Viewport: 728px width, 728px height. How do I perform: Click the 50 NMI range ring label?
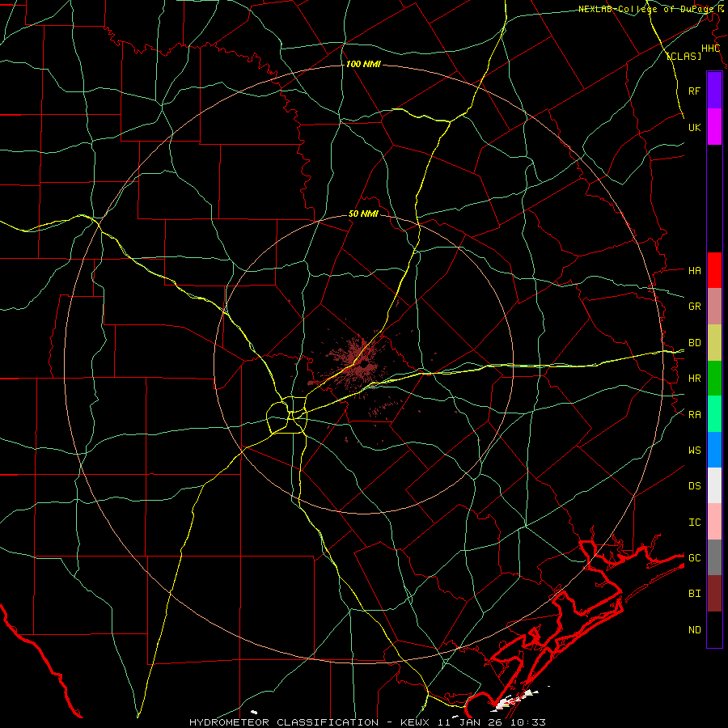point(363,214)
